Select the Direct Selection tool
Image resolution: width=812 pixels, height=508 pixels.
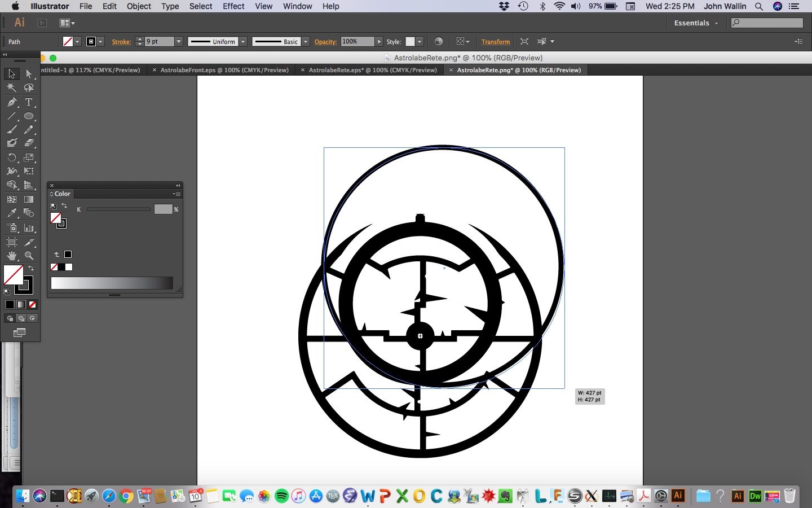[x=29, y=74]
